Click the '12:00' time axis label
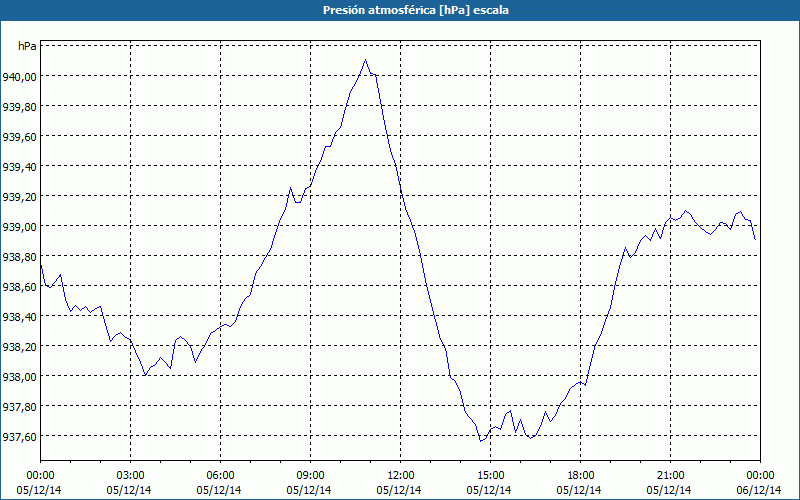Viewport: 800px width, 500px height. (401, 476)
